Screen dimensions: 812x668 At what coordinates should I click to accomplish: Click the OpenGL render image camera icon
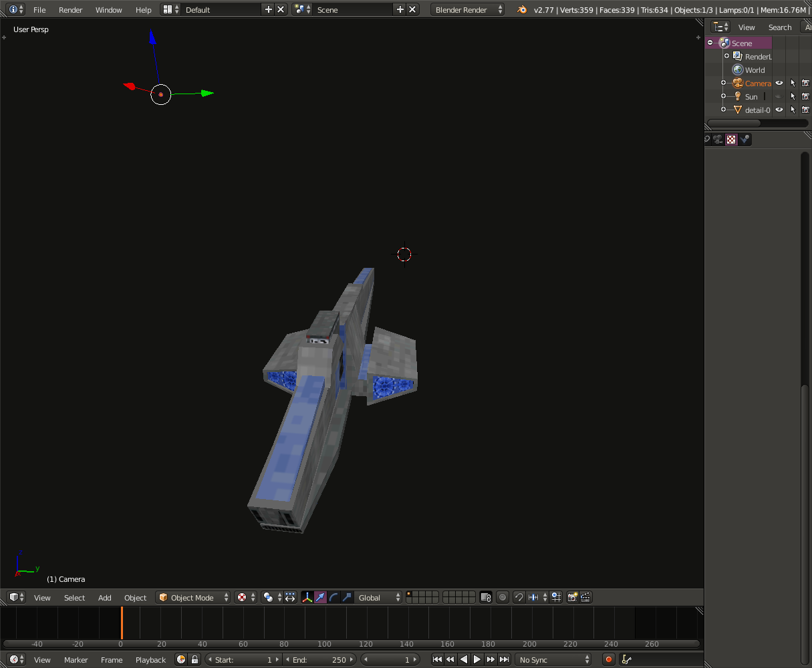pyautogui.click(x=572, y=597)
